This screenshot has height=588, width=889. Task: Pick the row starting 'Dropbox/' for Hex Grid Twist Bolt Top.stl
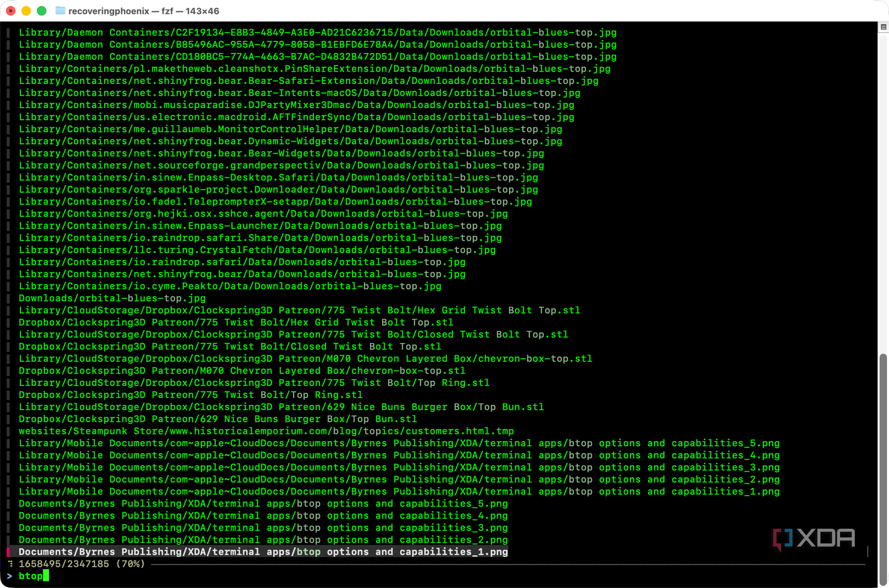pyautogui.click(x=236, y=322)
